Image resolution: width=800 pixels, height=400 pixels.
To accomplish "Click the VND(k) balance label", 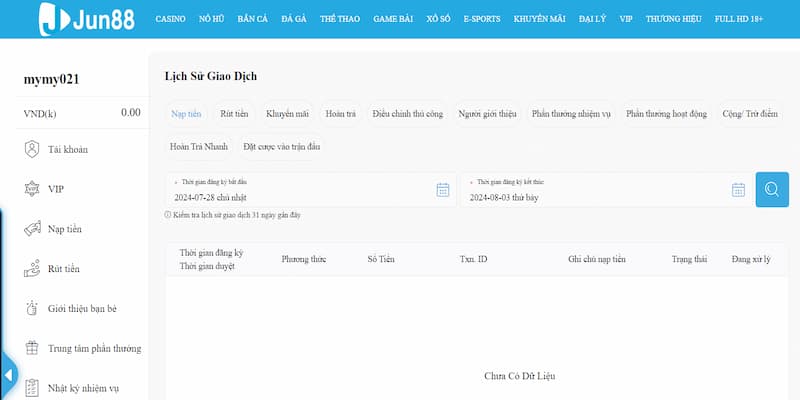I will pos(40,113).
